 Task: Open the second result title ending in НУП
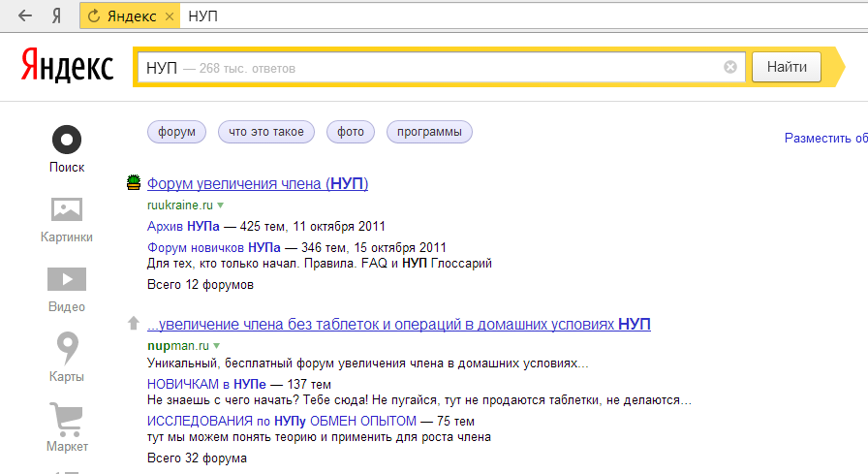point(398,324)
